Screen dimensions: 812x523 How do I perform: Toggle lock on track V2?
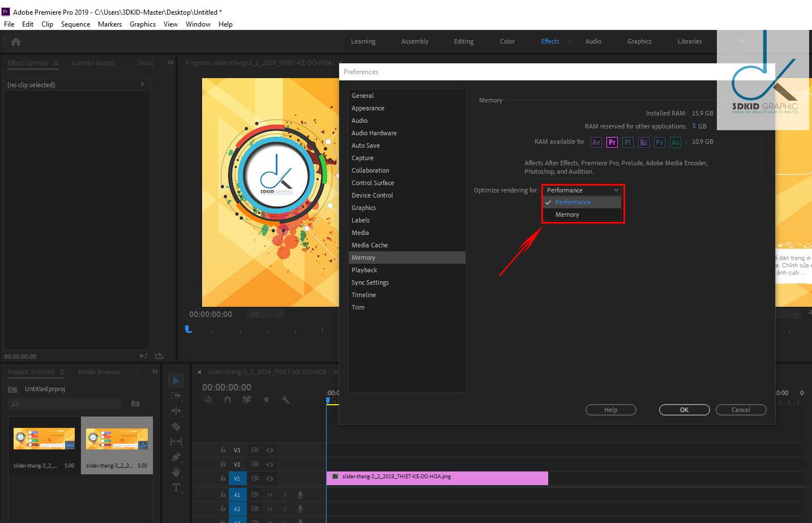[x=223, y=464]
